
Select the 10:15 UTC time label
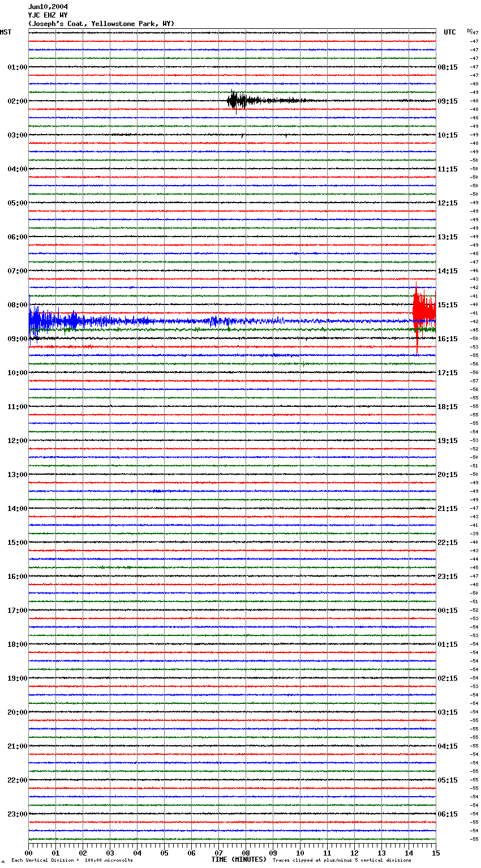pyautogui.click(x=448, y=135)
